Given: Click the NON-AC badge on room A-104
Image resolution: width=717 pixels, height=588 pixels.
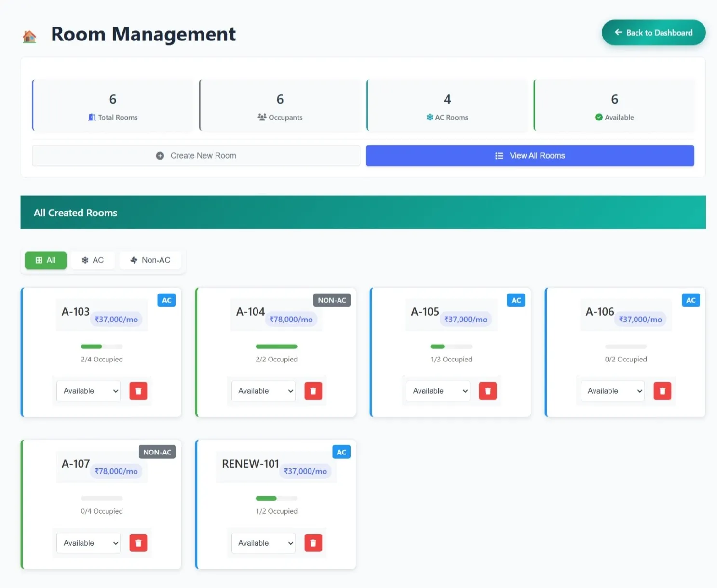Looking at the screenshot, I should tap(332, 300).
